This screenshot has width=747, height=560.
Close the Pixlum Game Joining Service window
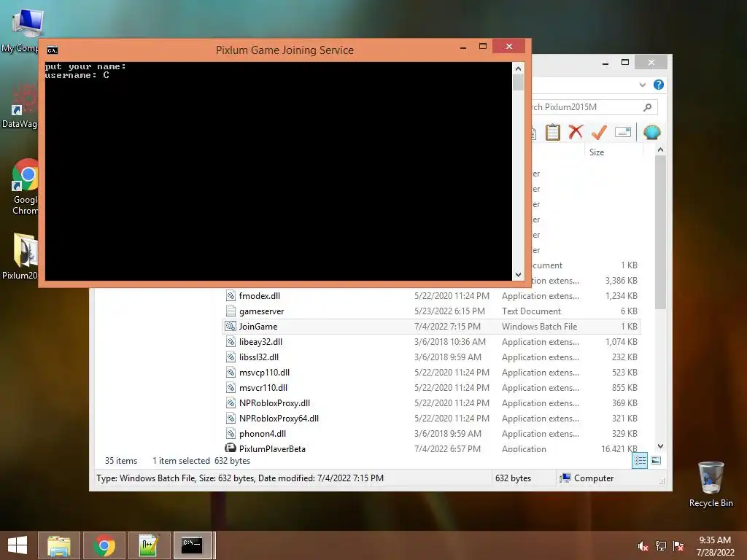pyautogui.click(x=508, y=46)
